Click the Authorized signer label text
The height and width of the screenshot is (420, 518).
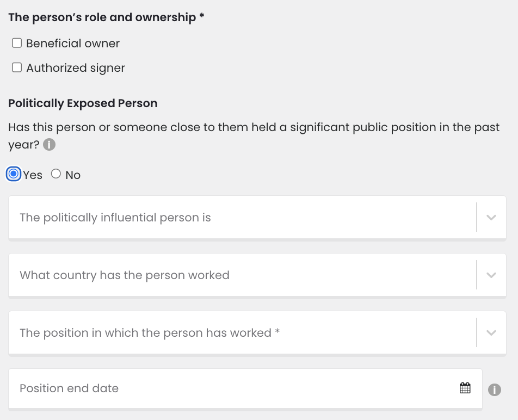pos(76,68)
